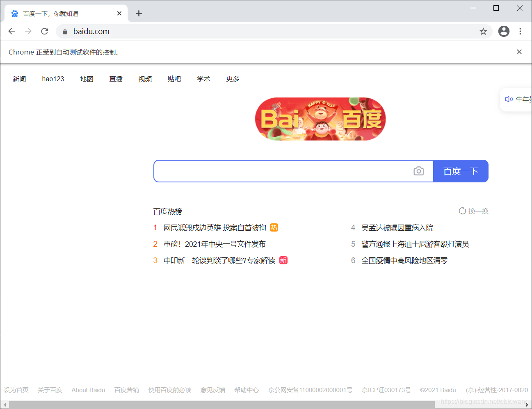The image size is (532, 409).
Task: Open hot item 网民诋毁戍边英雄 投案自首被拘
Action: click(215, 227)
